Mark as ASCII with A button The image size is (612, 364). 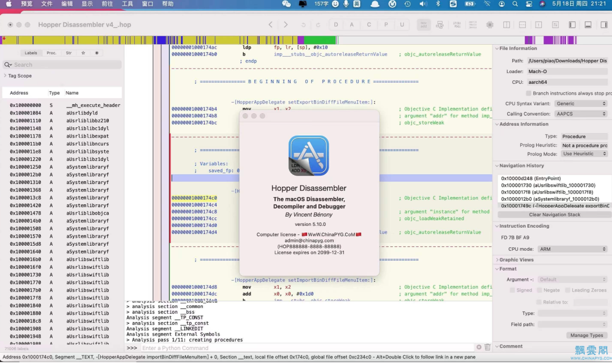point(352,24)
